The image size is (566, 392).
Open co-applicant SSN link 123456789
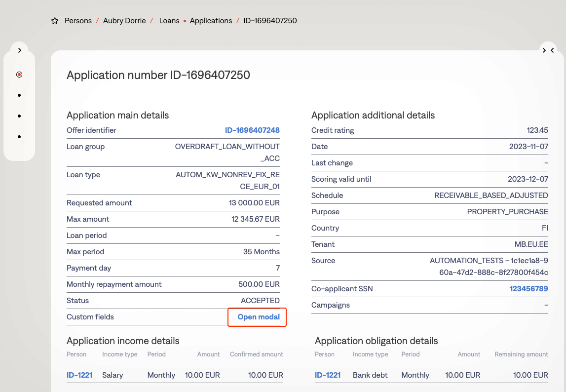(x=528, y=289)
